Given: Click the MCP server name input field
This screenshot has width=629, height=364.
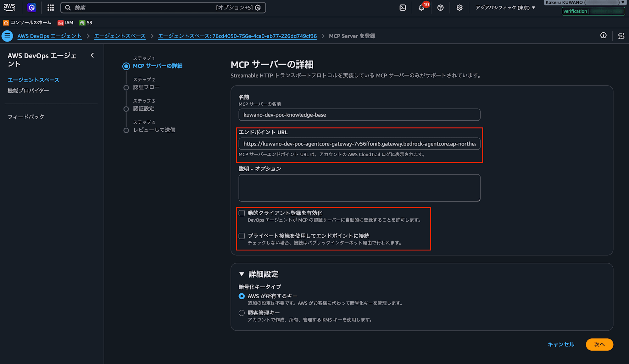Looking at the screenshot, I should click(x=359, y=115).
